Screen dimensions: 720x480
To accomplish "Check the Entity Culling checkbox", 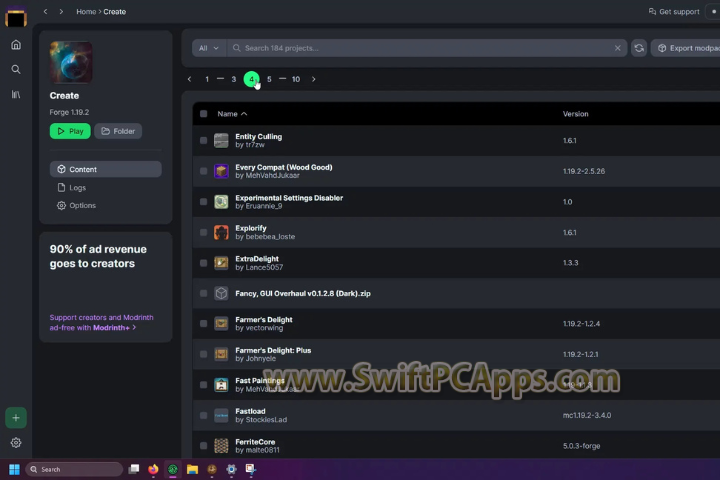I will [x=203, y=141].
